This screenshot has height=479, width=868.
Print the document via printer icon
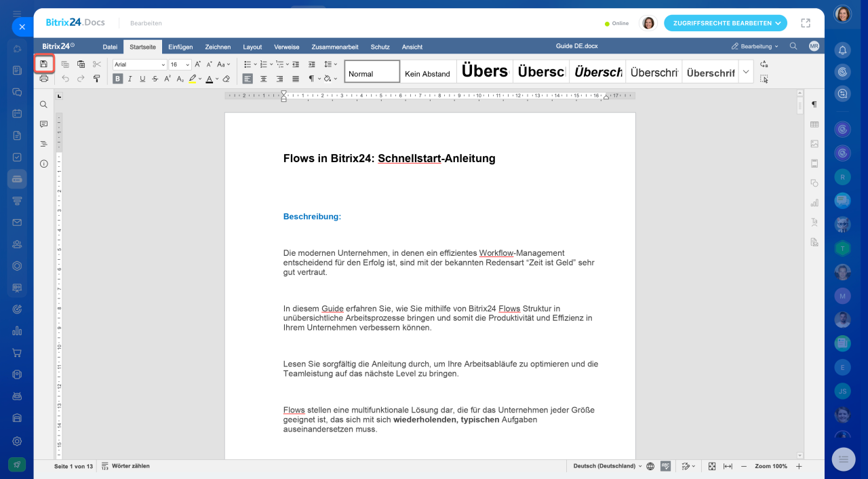pyautogui.click(x=43, y=79)
